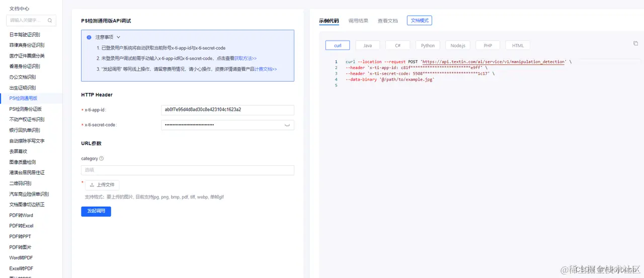
Task: Open 去屏幕纹 in the sidebar
Action: 18,151
